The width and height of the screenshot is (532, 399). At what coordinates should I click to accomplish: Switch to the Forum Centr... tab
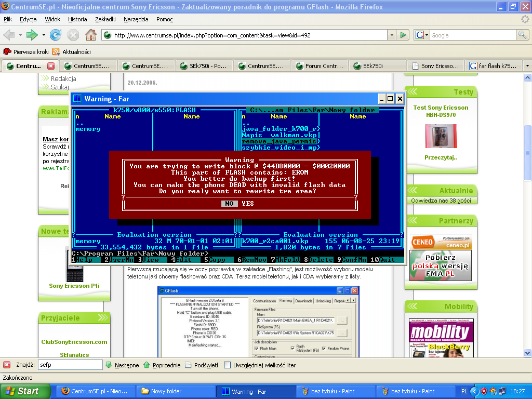[320, 66]
